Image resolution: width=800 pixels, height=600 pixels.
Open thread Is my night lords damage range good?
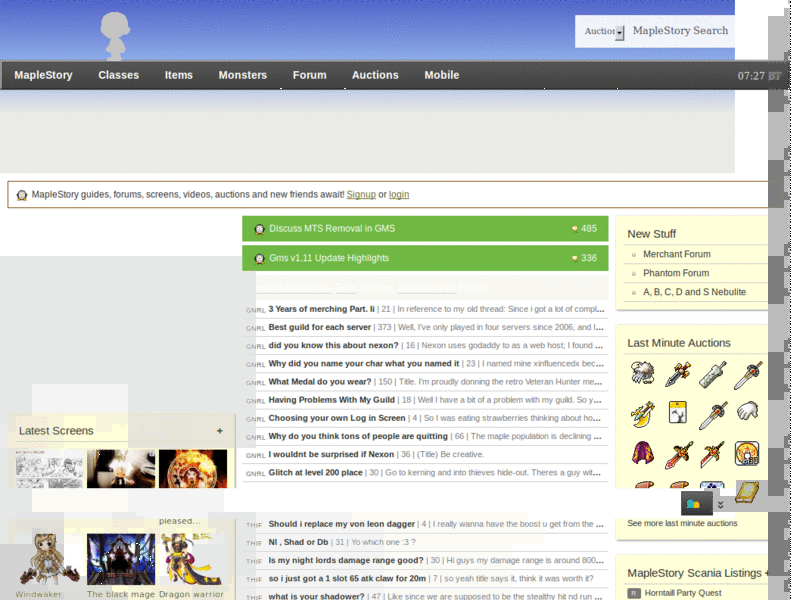(x=346, y=560)
